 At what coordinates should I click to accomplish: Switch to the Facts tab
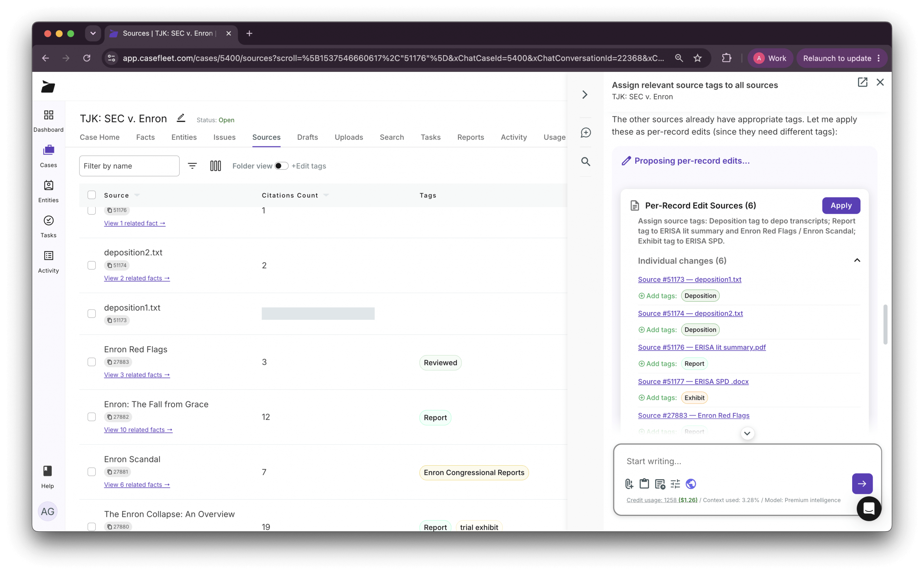pyautogui.click(x=145, y=137)
